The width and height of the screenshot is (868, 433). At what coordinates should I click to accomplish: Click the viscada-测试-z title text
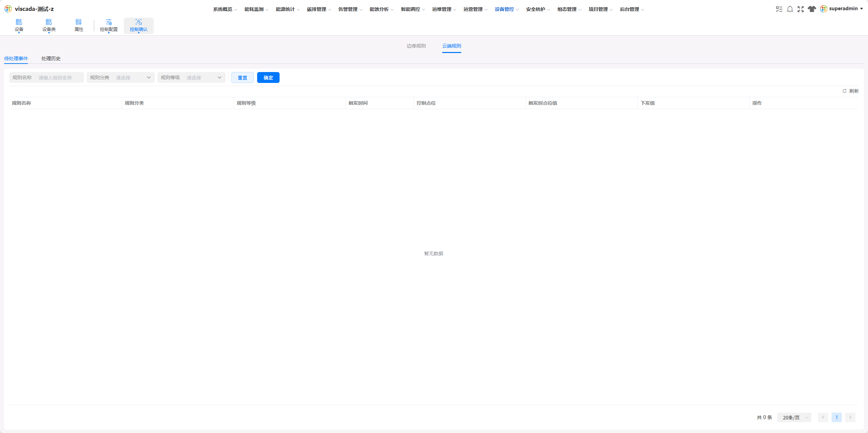coord(34,9)
